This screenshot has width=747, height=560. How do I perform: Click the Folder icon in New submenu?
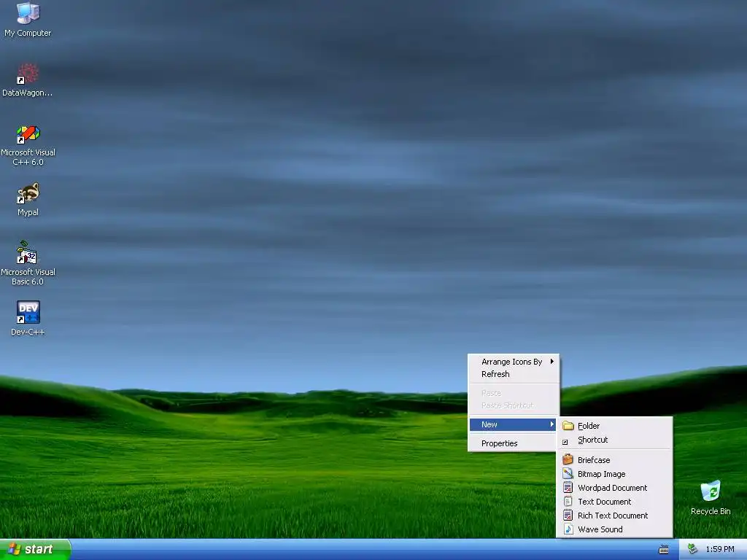tap(568, 425)
